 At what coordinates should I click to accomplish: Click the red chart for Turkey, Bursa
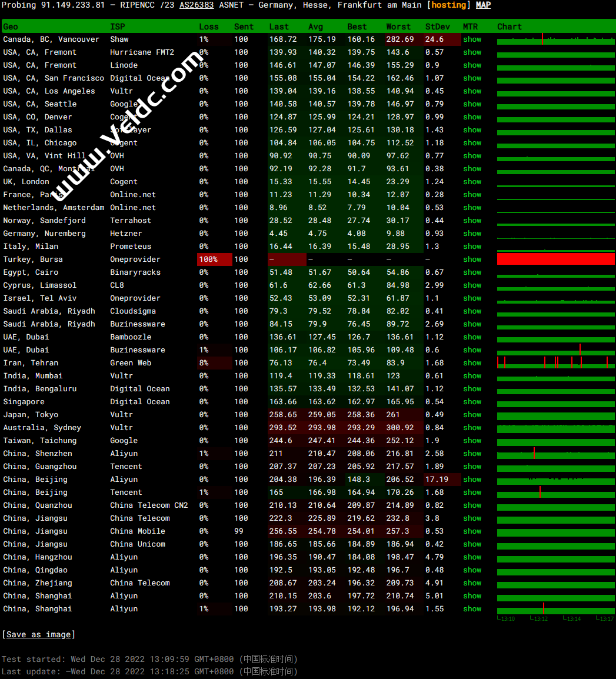click(x=556, y=259)
